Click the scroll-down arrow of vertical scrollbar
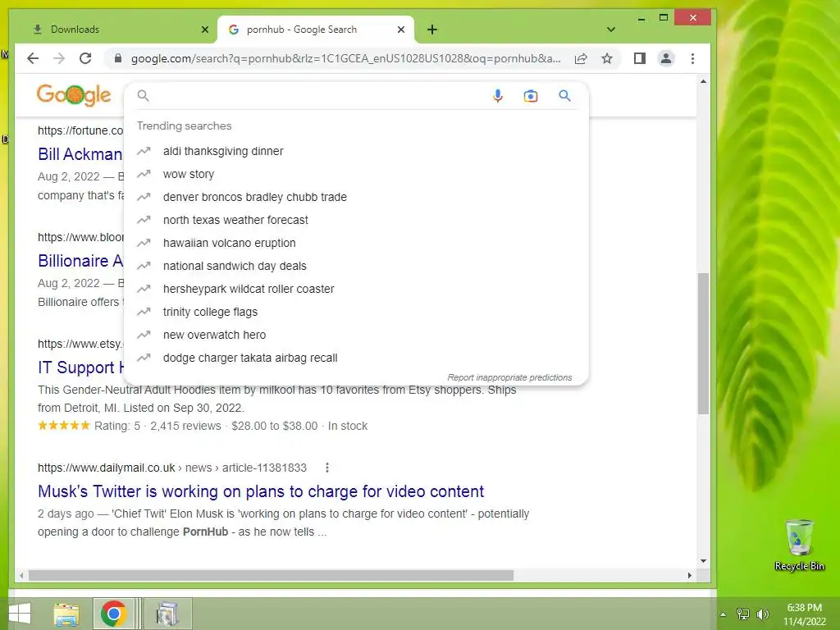Screen dimensions: 840x630 [x=703, y=561]
